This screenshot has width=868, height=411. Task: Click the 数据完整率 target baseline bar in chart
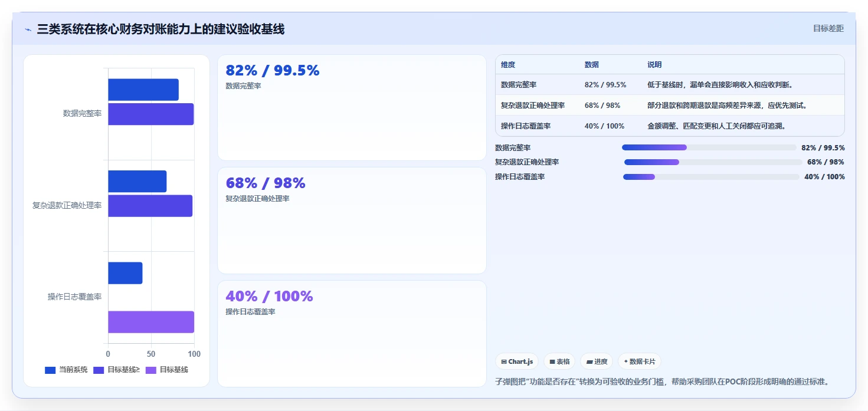coord(151,114)
